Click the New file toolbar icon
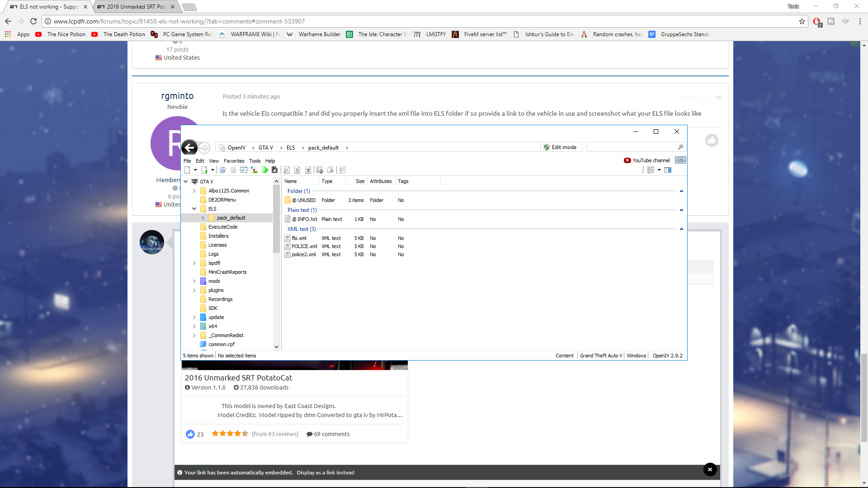 click(x=187, y=170)
